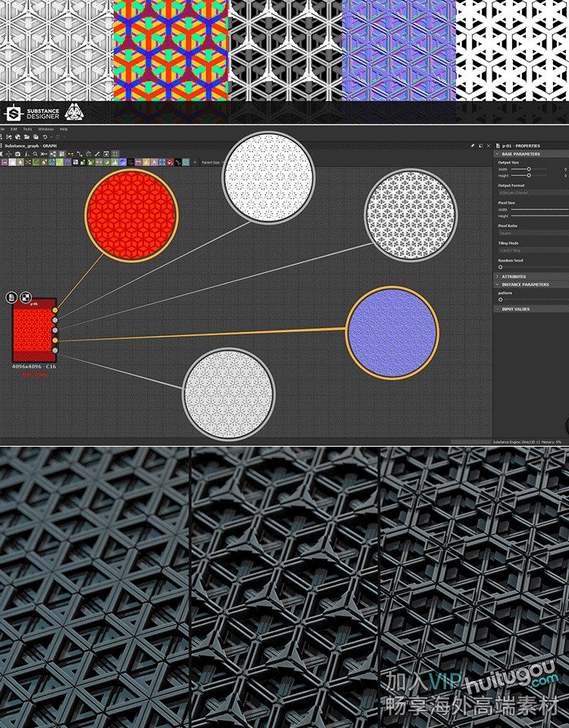This screenshot has width=569, height=728.
Task: Click the checkerboard badge on the p-01 node
Action: point(26,297)
